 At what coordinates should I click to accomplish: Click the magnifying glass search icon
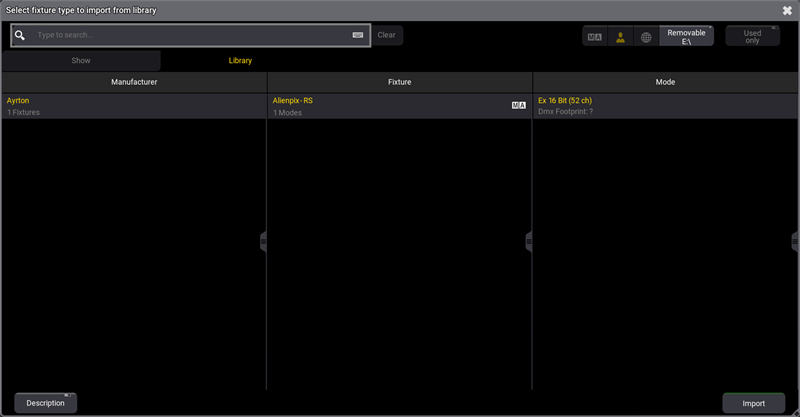point(20,35)
